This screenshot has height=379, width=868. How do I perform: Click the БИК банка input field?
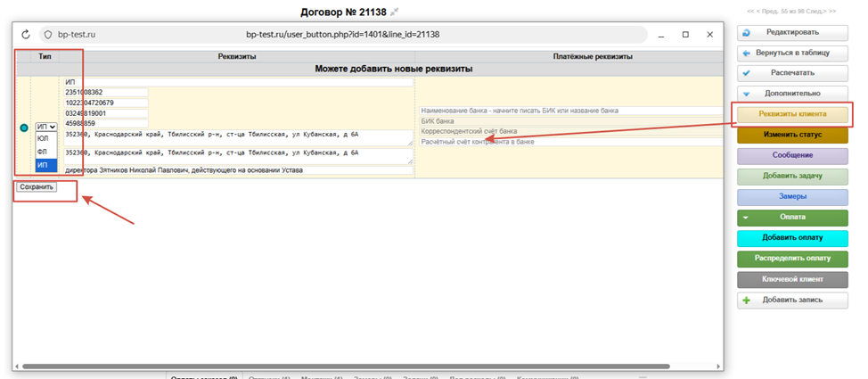point(570,121)
